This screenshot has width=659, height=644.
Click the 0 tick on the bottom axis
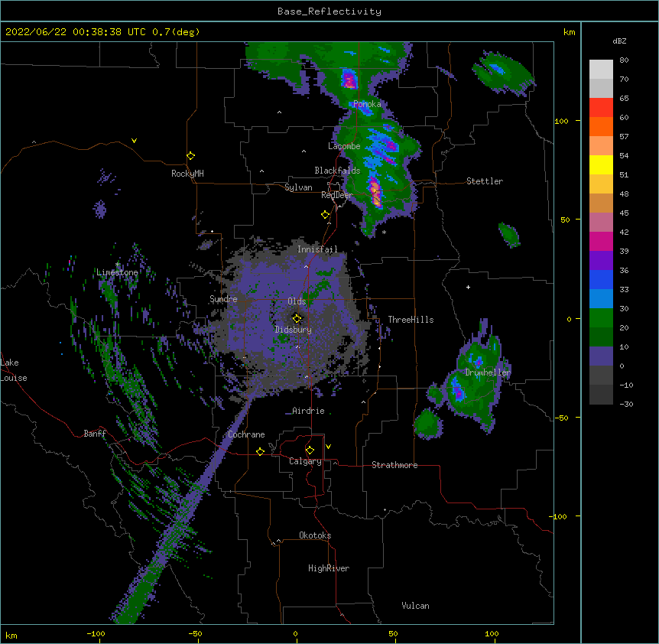pyautogui.click(x=295, y=633)
